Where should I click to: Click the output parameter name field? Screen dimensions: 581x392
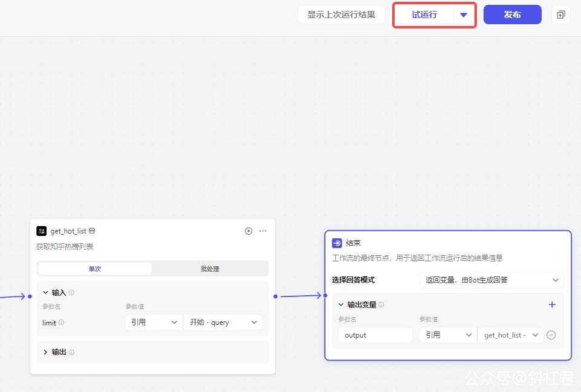[x=375, y=335]
